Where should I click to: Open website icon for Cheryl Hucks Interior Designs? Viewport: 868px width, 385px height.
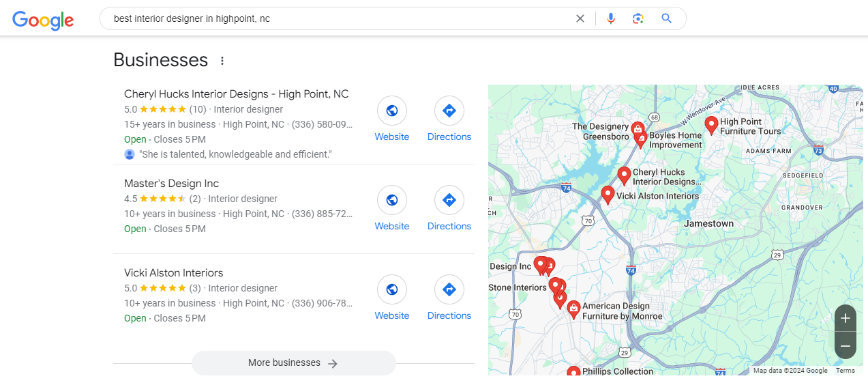[392, 111]
